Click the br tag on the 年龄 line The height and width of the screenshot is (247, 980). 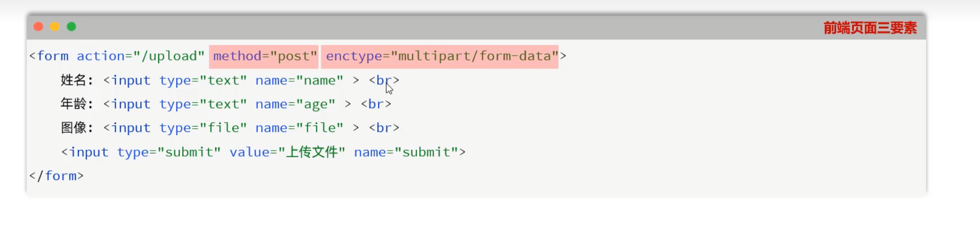[x=376, y=104]
